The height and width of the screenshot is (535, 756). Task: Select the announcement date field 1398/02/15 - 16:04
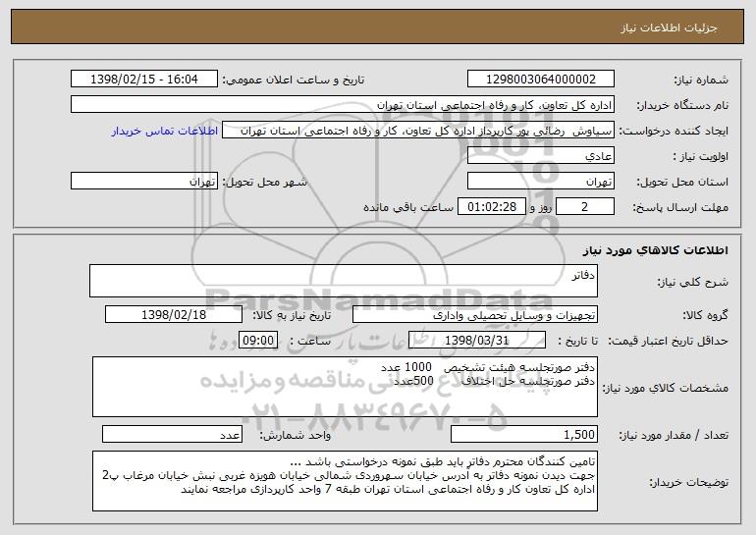click(x=144, y=80)
